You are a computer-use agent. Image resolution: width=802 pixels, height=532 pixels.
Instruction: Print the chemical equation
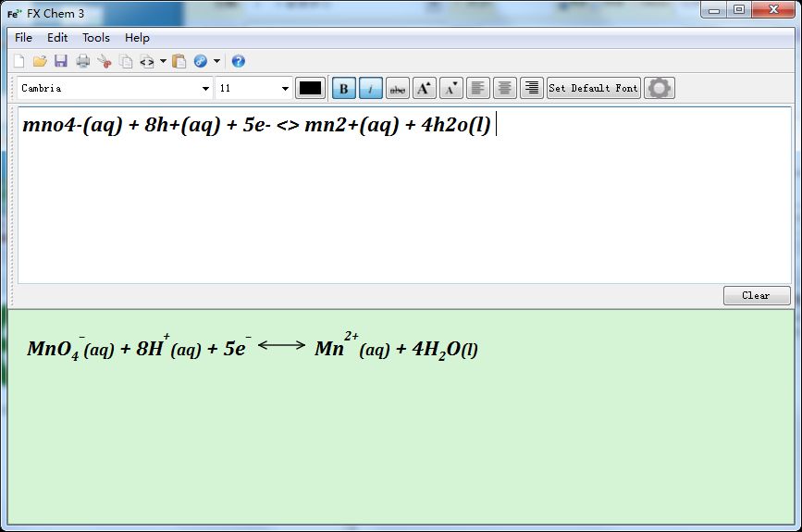[x=83, y=62]
